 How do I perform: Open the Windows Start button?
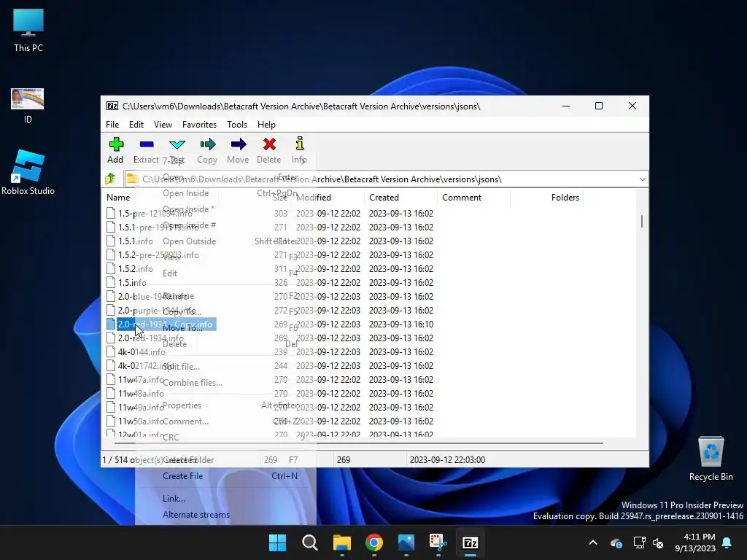277,542
